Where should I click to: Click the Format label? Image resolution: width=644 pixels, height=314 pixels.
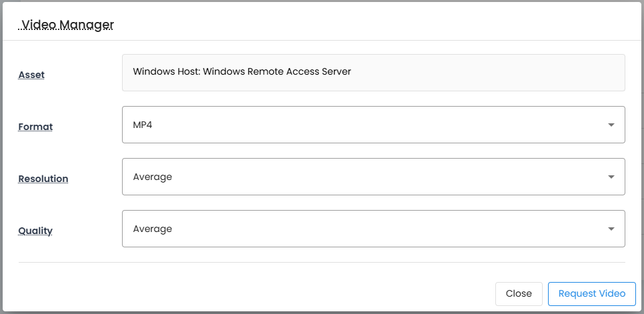[x=35, y=127]
